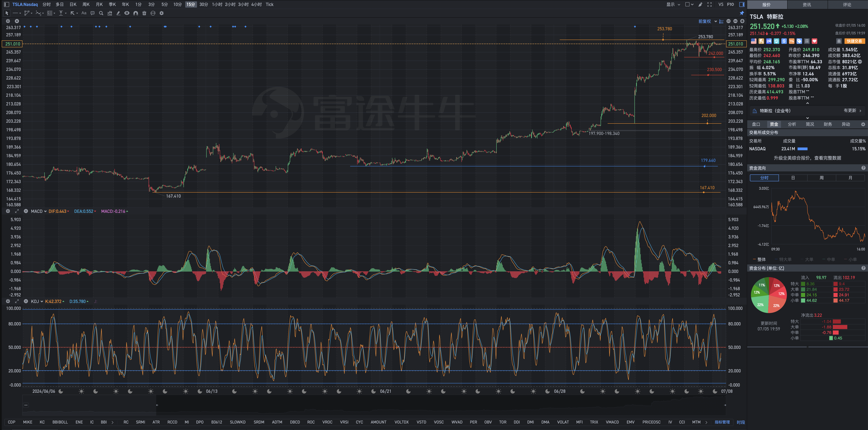Select the 周 weekly capital flow option
Image resolution: width=868 pixels, height=430 pixels.
coord(822,178)
